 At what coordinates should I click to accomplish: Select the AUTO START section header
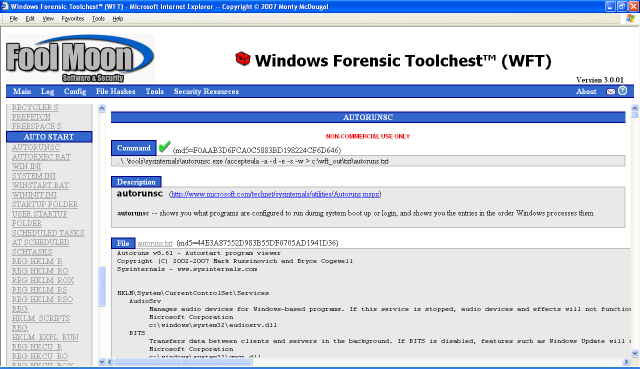click(49, 137)
